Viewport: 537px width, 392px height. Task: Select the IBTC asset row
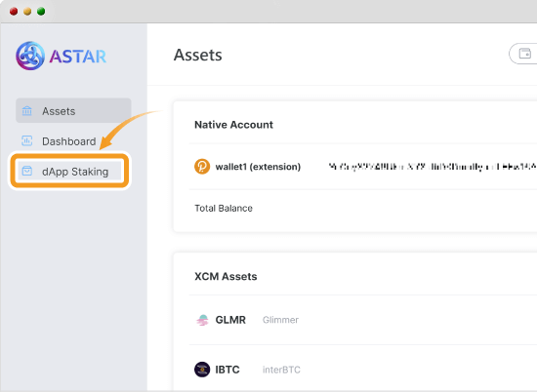pos(363,369)
